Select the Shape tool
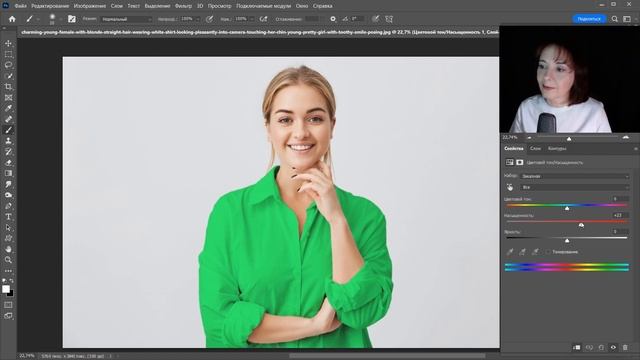The image size is (640, 360). pos(8,238)
